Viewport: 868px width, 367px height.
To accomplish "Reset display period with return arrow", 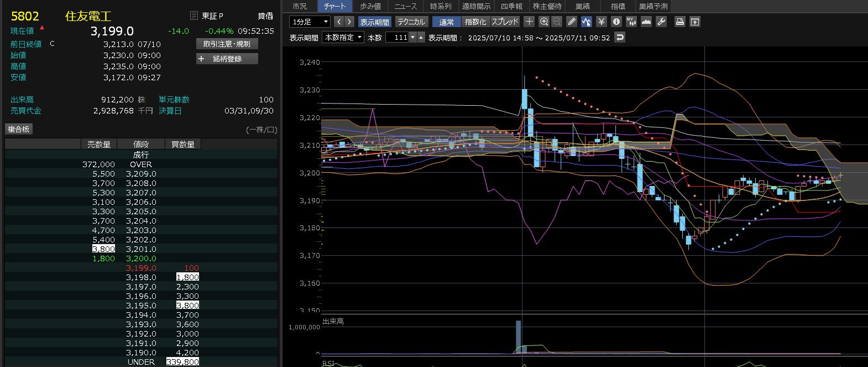I will tap(620, 38).
